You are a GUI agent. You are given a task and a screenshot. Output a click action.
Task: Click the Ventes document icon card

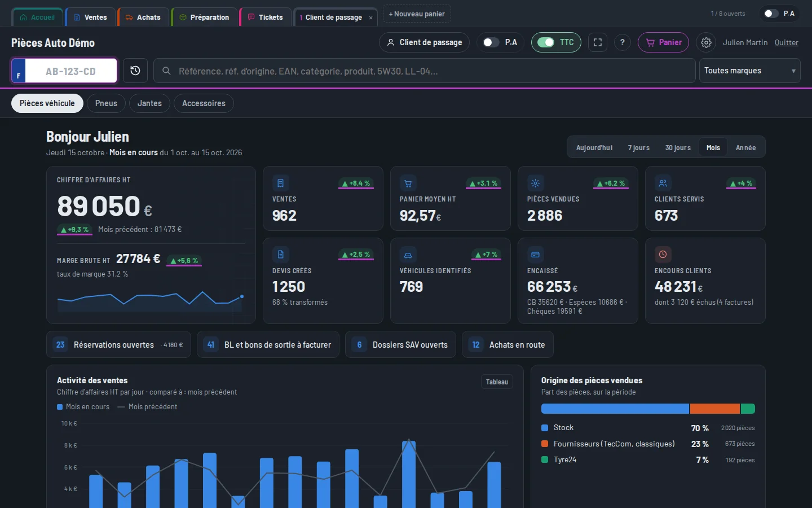click(280, 183)
